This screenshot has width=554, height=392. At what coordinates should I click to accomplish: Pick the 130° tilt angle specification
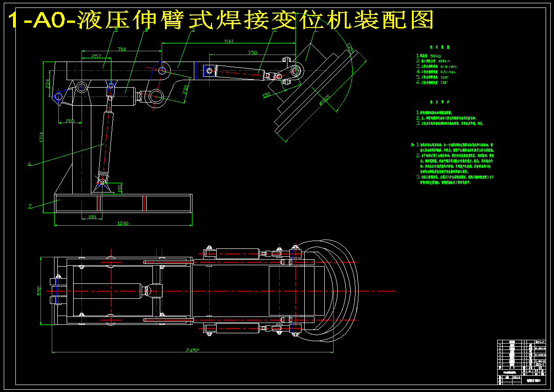(432, 83)
